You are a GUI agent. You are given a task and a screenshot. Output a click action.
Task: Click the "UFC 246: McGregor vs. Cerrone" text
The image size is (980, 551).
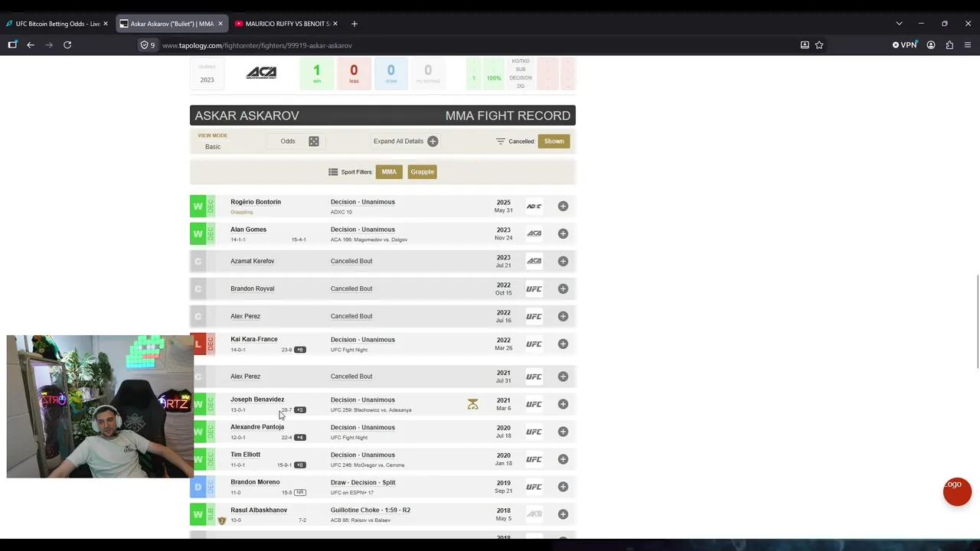coord(367,465)
